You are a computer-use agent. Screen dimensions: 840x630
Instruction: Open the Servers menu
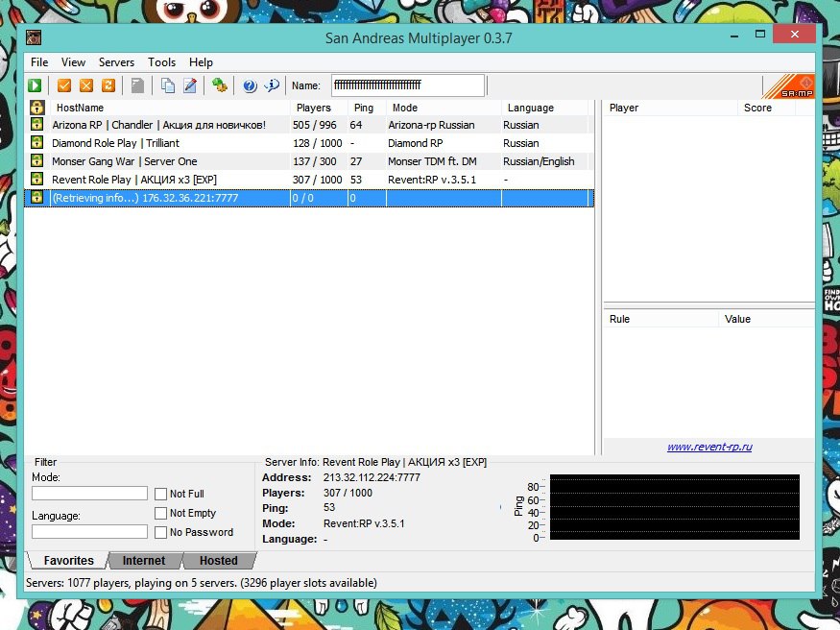pyautogui.click(x=116, y=62)
